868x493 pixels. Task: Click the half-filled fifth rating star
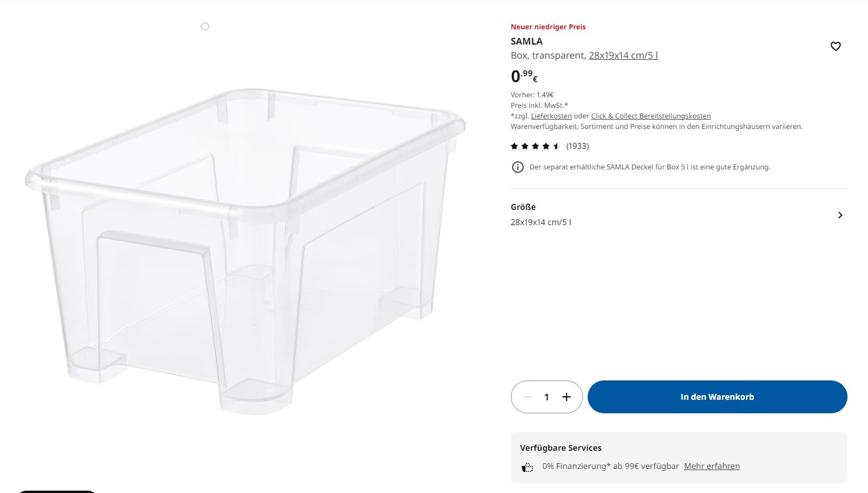pyautogui.click(x=556, y=145)
